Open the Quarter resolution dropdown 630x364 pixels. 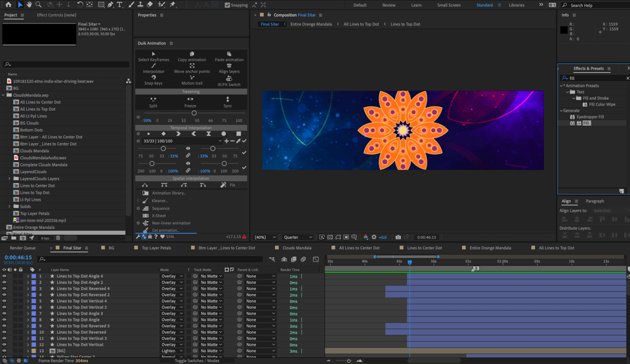(x=297, y=237)
